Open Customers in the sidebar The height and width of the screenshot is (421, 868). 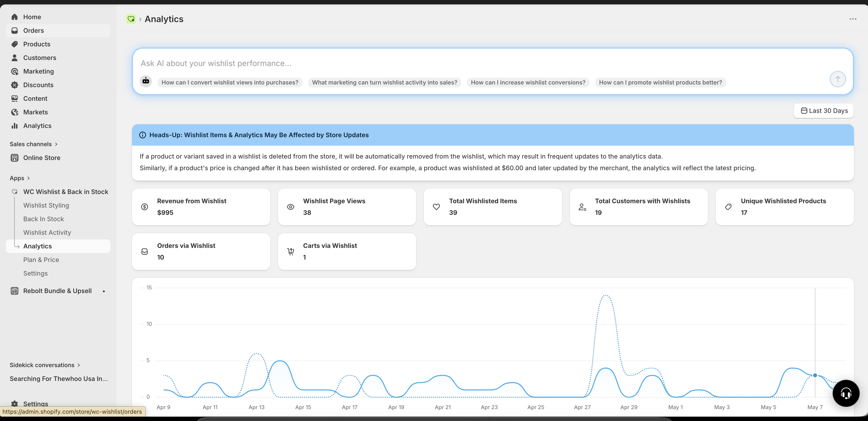coord(58,58)
